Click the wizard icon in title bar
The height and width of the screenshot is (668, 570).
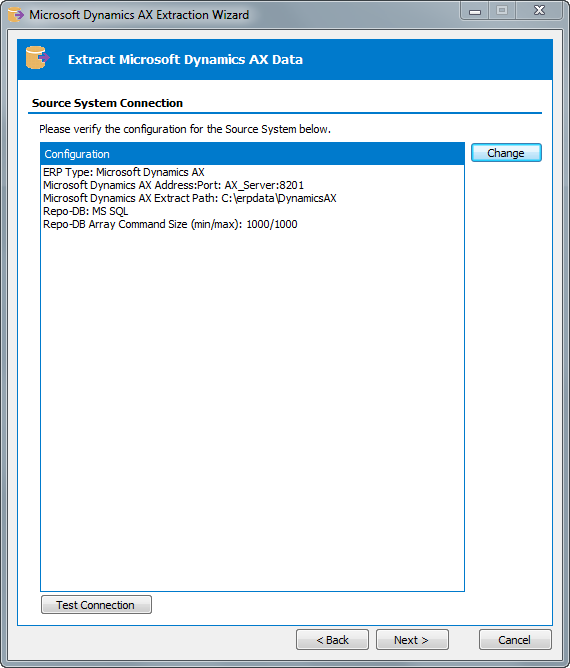[x=16, y=14]
